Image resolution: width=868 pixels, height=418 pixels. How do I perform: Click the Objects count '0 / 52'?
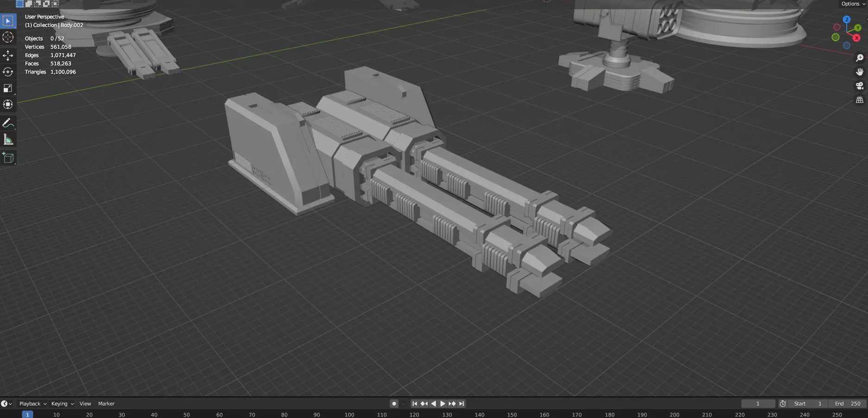pyautogui.click(x=57, y=38)
